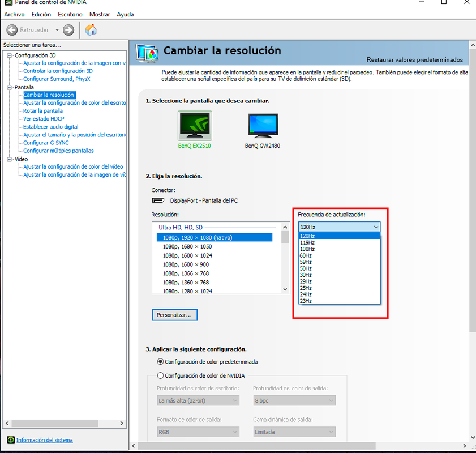Screen dimensions: 476x453
Task: Open Controlar la configuración 3D
Action: [x=58, y=71]
